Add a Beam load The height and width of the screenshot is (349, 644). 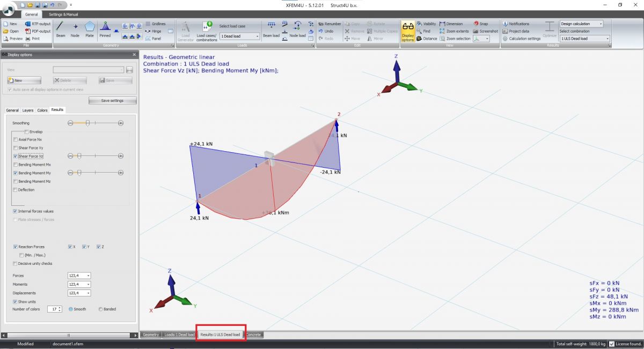[x=271, y=29]
